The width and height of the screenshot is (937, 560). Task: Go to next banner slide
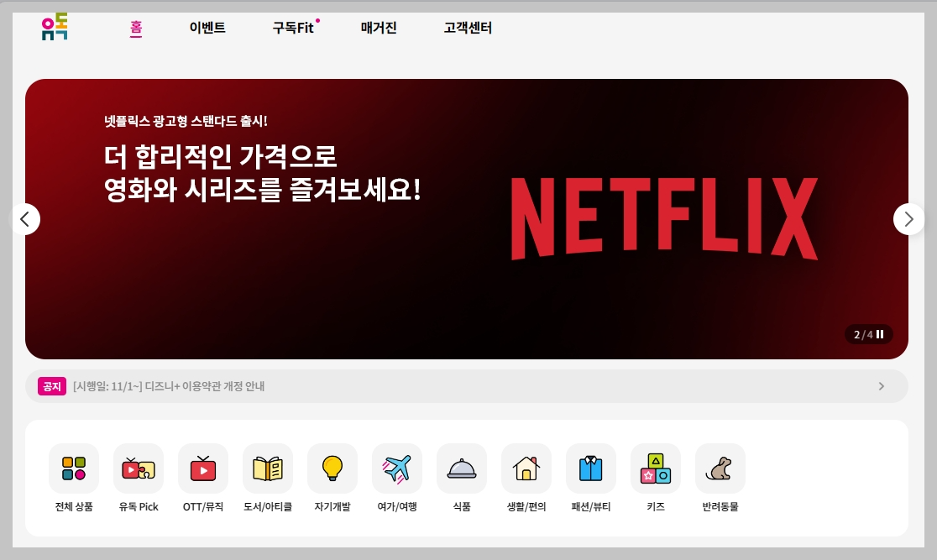tap(908, 219)
